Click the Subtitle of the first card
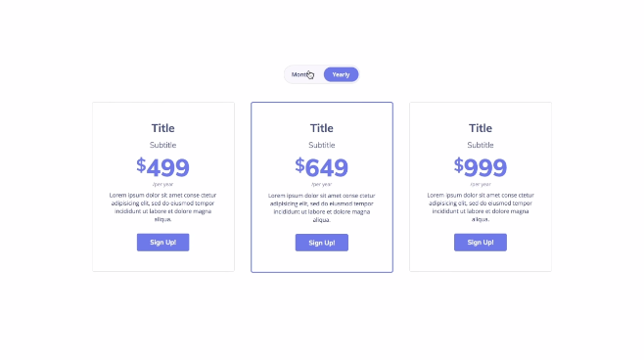The width and height of the screenshot is (644, 360). [x=163, y=145]
